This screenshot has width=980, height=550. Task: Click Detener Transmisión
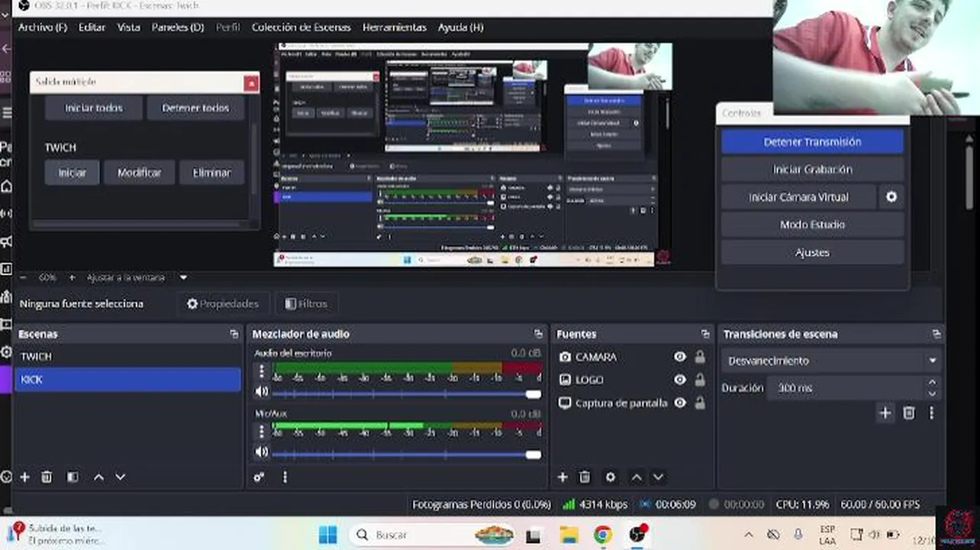point(812,142)
